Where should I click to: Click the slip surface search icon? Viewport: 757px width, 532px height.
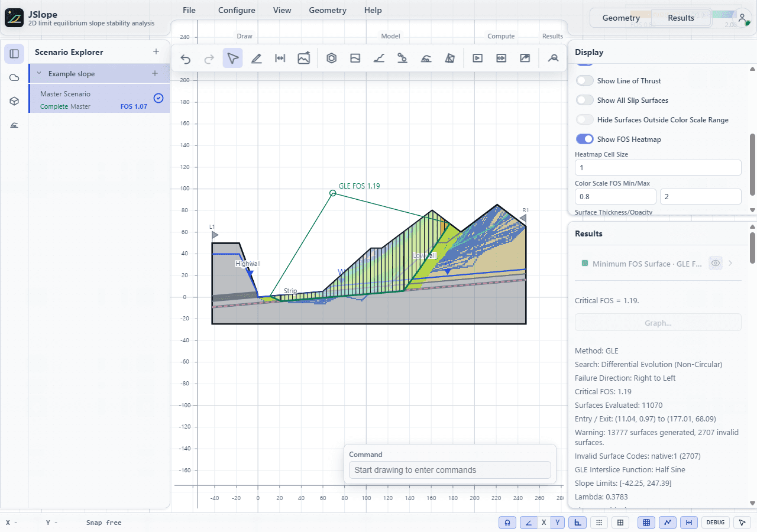[x=426, y=59]
